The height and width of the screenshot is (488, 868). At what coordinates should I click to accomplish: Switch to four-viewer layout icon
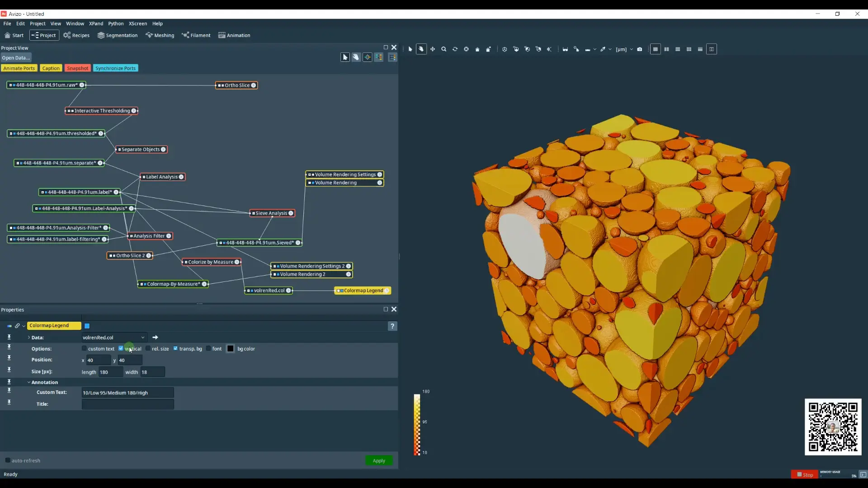689,49
